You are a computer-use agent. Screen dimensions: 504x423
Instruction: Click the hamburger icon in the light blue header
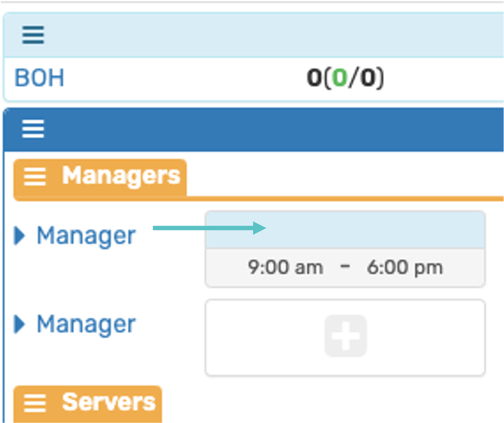(33, 35)
